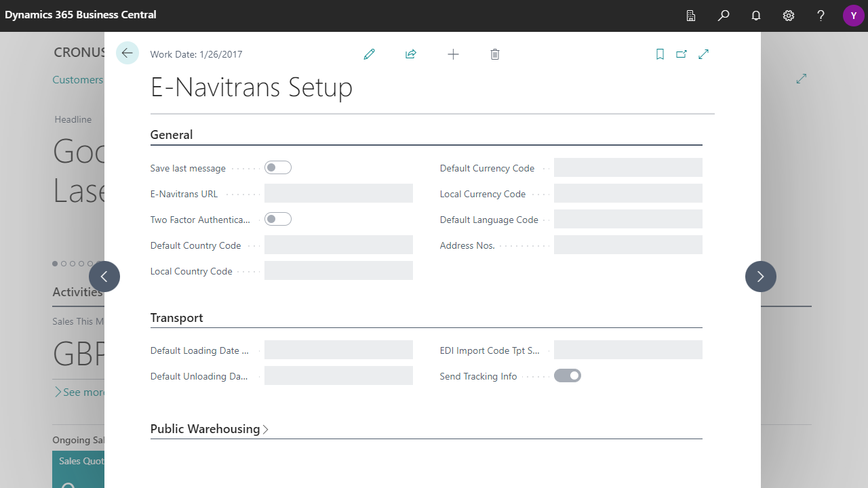The image size is (868, 488).
Task: Click See more link in background
Action: tap(80, 392)
